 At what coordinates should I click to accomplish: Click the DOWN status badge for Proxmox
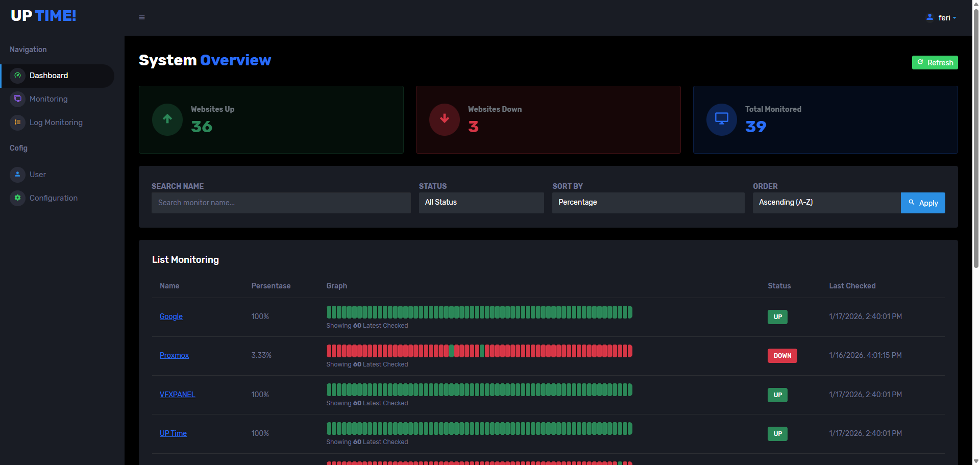(782, 355)
